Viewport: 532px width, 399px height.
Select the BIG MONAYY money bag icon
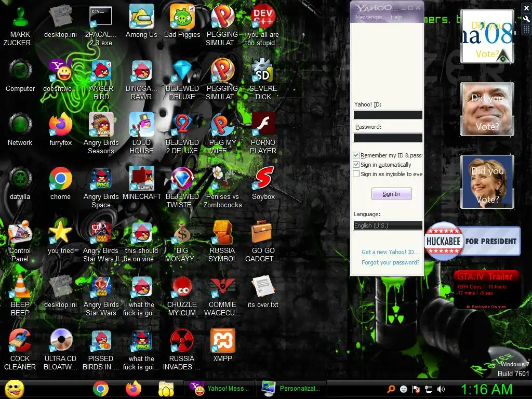(x=182, y=242)
